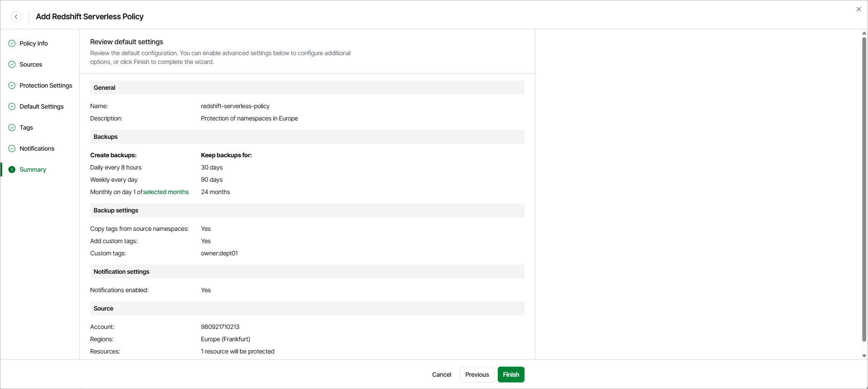Viewport: 868px width, 389px height.
Task: Close the Add Redshift Serverless Policy dialog
Action: pos(858,9)
